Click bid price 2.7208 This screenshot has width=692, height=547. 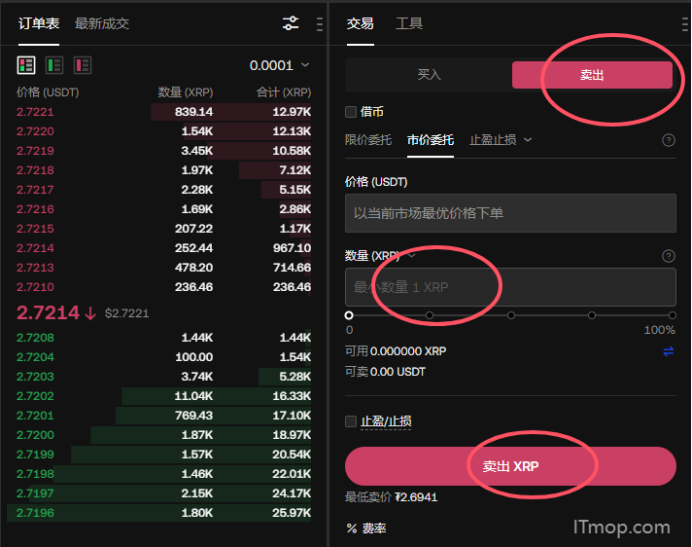[35, 338]
